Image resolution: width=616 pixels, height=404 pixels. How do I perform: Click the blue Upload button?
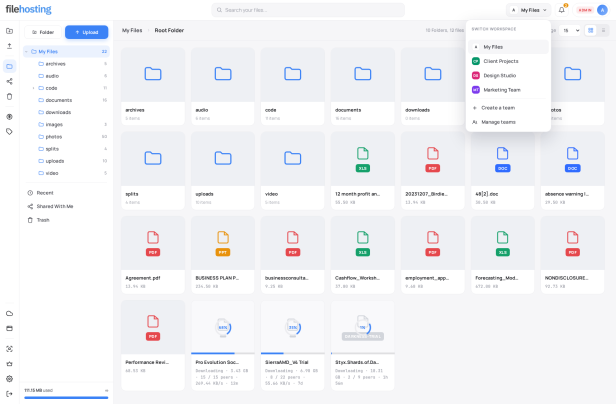[86, 32]
